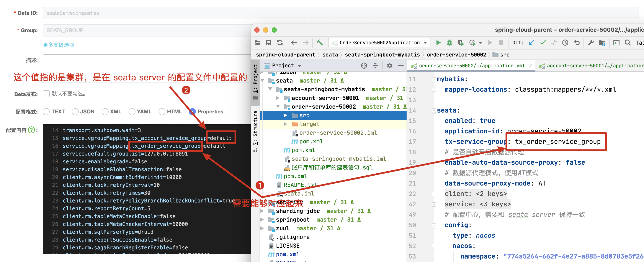Expand folded client: <2 keys> block

434,194
